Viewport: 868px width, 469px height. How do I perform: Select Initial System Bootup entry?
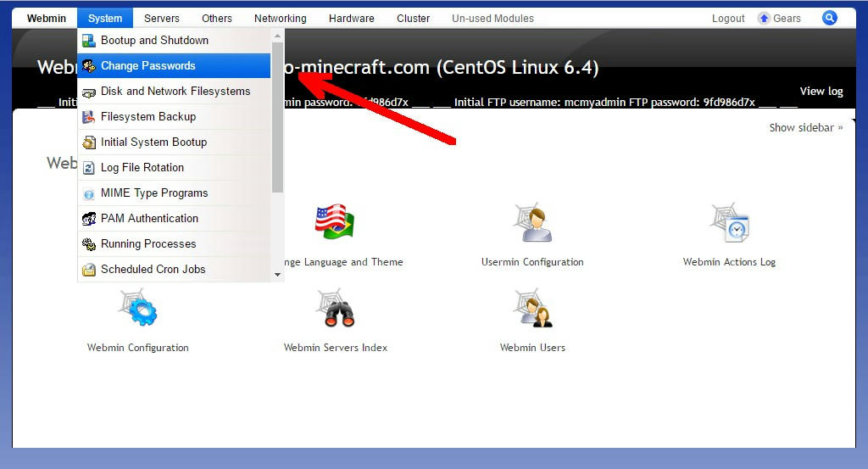174,142
